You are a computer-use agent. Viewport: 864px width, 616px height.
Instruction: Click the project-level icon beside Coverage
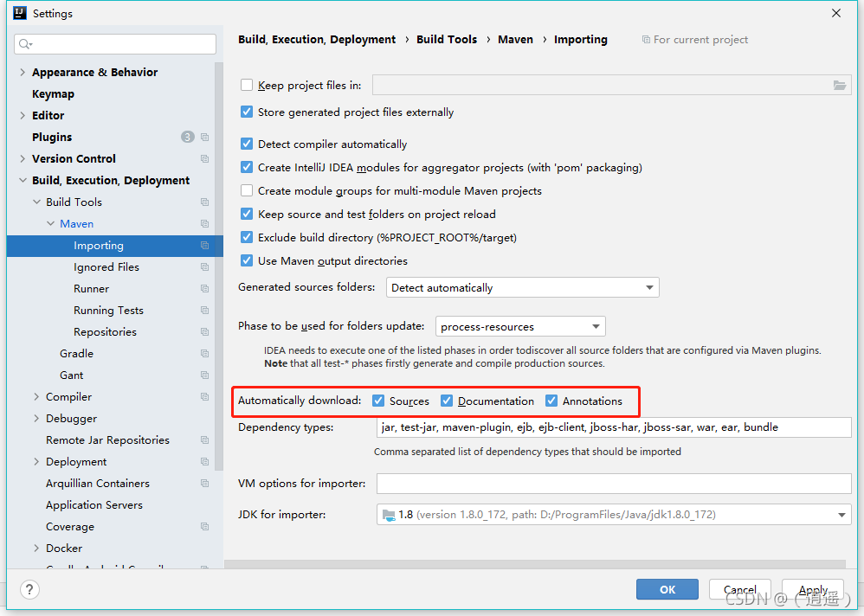205,527
